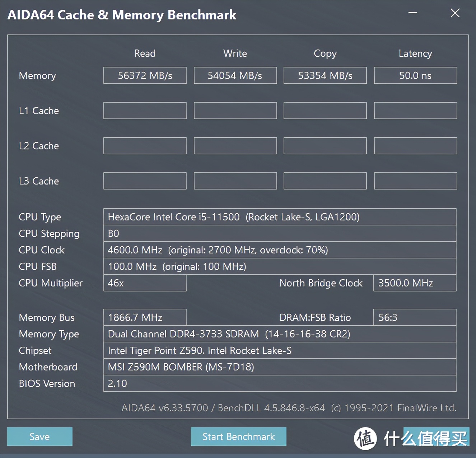Select CPU Multiplier value 46x
The image size is (476, 458).
click(145, 283)
